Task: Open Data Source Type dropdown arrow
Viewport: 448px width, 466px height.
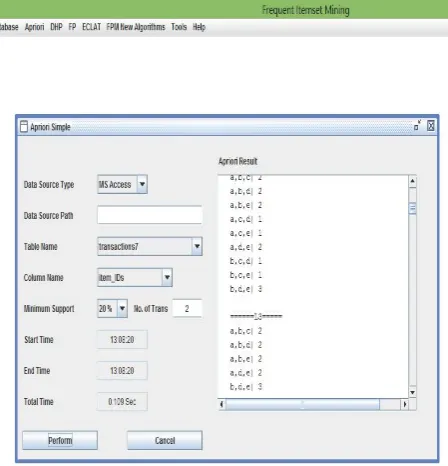Action: 142,184
